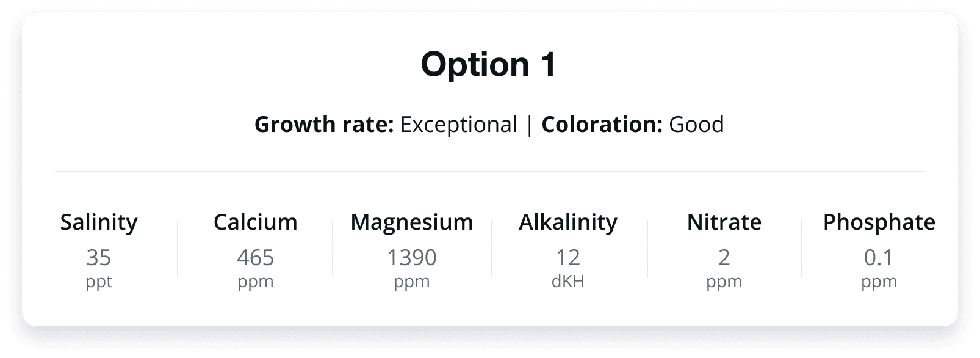Click the Salinity column header
The height and width of the screenshot is (358, 980).
pos(99,222)
